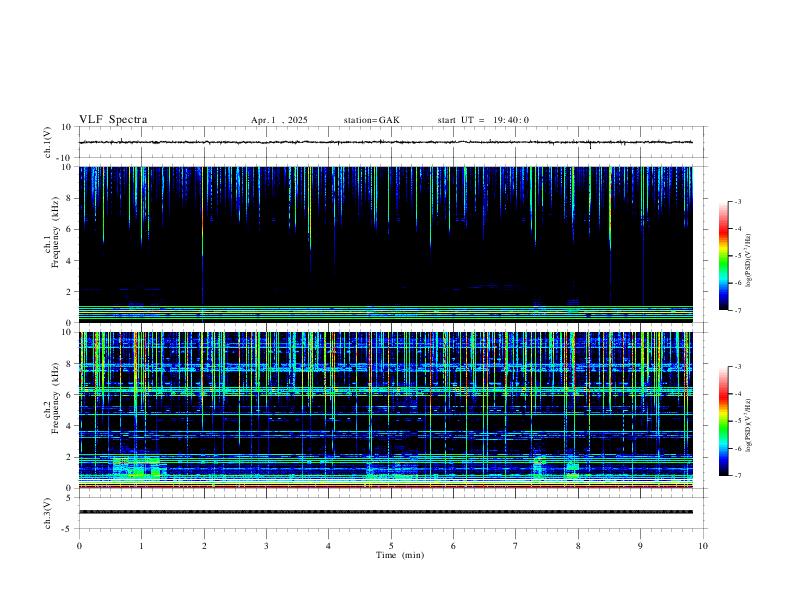Click the ch.1 spectrogram color scale bar

click(723, 256)
